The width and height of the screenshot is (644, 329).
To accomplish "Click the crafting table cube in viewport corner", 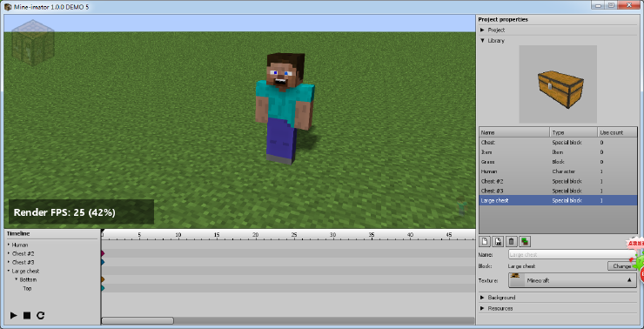I will point(33,43).
